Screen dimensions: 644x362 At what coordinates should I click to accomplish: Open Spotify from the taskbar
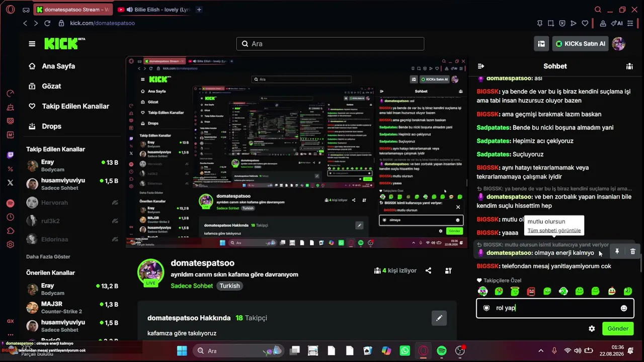click(442, 351)
